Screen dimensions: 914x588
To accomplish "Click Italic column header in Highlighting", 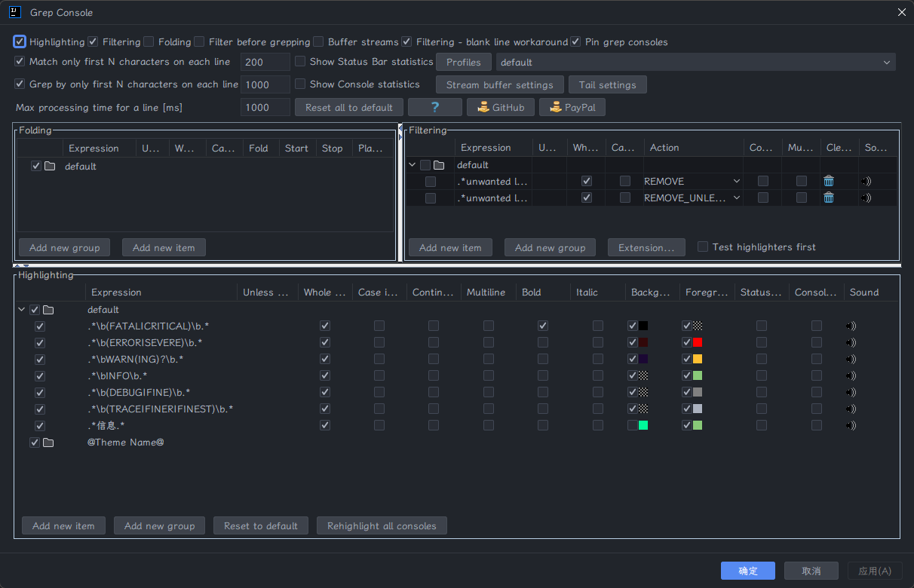I will [x=587, y=292].
